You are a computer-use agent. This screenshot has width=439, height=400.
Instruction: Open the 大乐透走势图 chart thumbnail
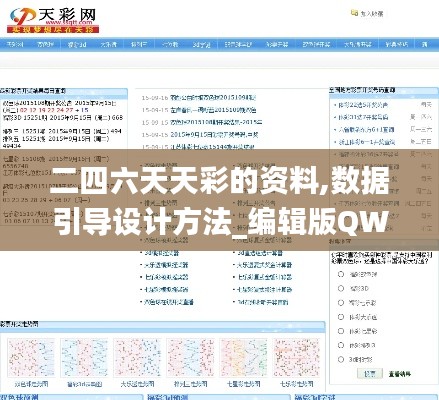[x=137, y=358]
